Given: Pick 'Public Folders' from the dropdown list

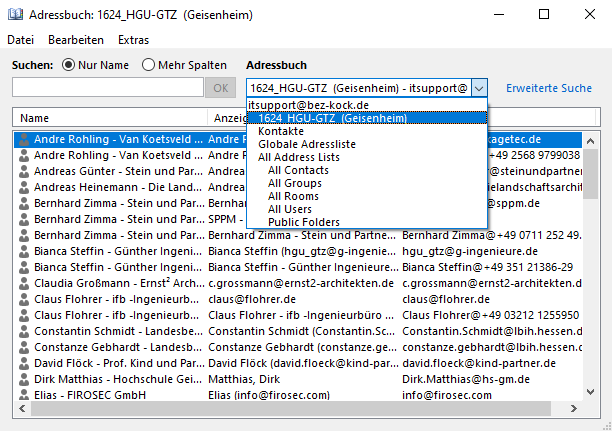Looking at the screenshot, I should [x=304, y=222].
